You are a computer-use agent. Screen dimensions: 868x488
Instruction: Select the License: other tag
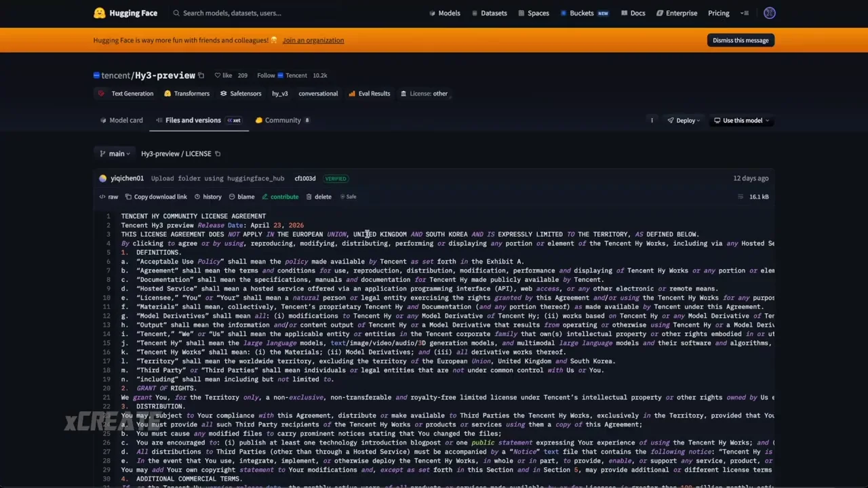click(x=424, y=94)
